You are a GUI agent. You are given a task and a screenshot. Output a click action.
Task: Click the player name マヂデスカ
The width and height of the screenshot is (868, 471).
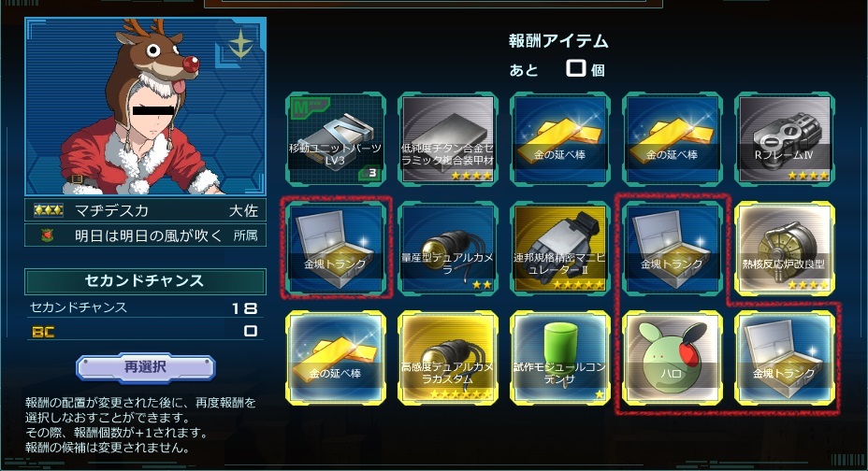click(111, 210)
